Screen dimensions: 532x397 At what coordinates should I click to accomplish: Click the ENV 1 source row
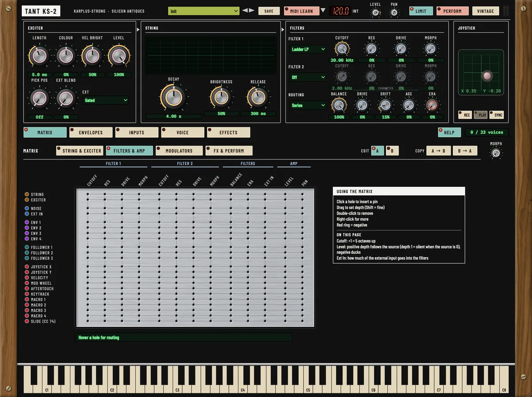coord(33,222)
